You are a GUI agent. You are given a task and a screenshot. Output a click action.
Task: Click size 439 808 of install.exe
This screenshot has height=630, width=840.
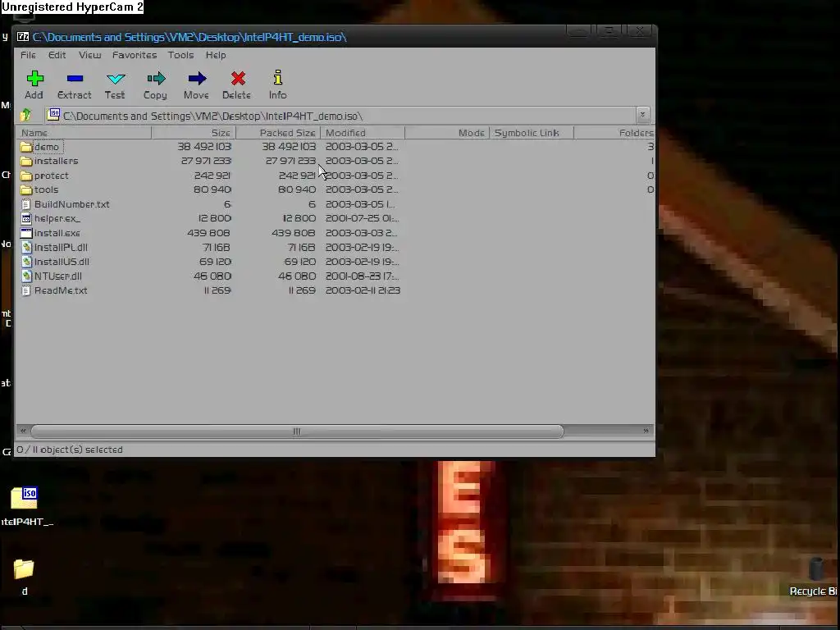coord(208,233)
